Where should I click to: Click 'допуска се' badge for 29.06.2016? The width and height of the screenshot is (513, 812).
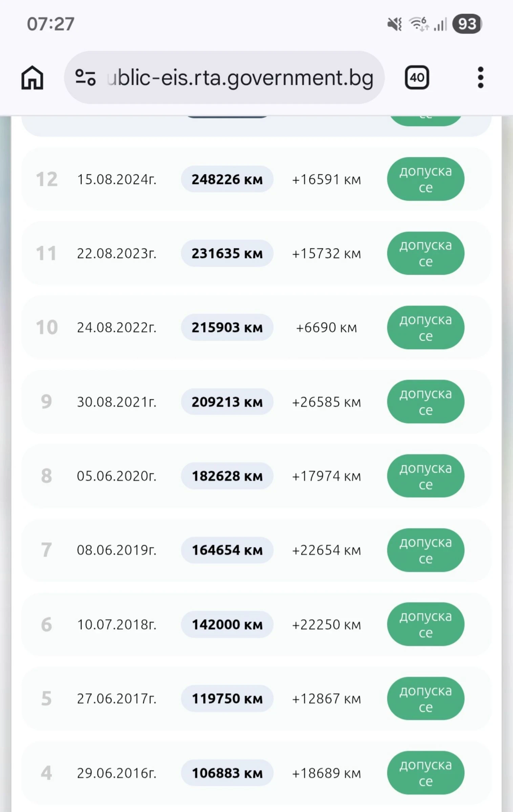[x=426, y=773]
